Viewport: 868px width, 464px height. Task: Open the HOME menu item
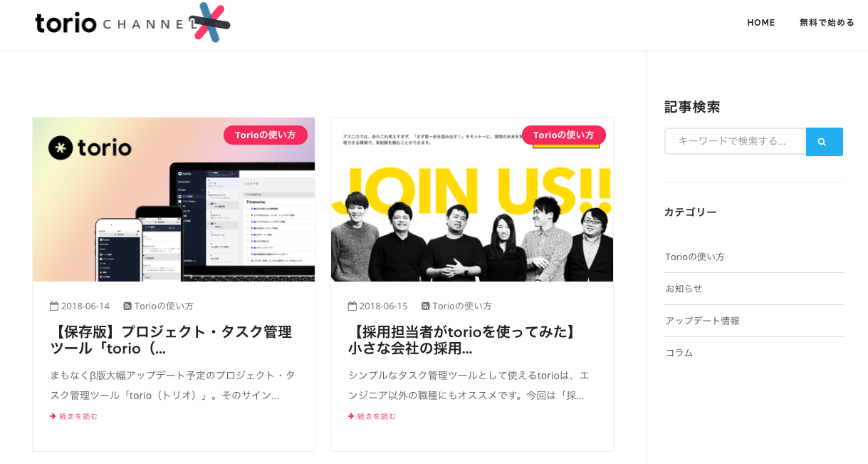point(761,23)
